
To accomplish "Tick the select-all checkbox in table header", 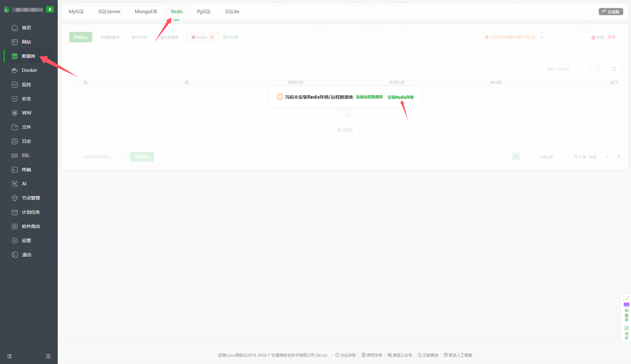I will point(75,82).
